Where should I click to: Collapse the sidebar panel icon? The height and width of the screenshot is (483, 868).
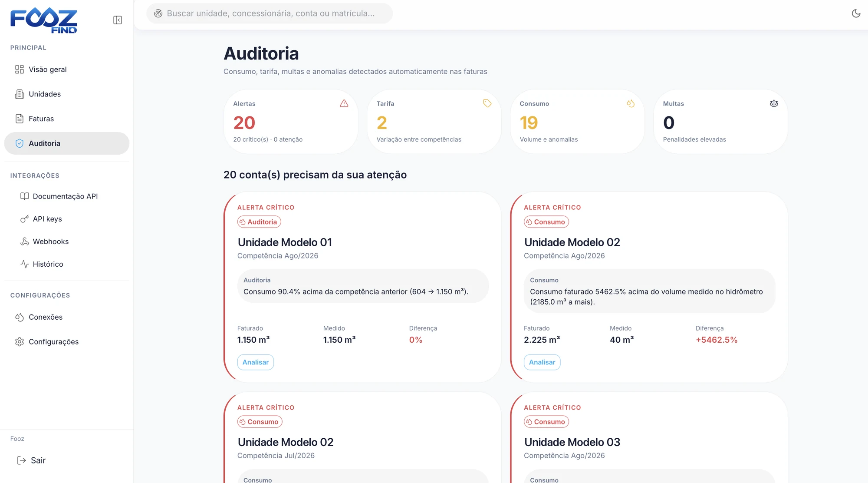tap(118, 20)
